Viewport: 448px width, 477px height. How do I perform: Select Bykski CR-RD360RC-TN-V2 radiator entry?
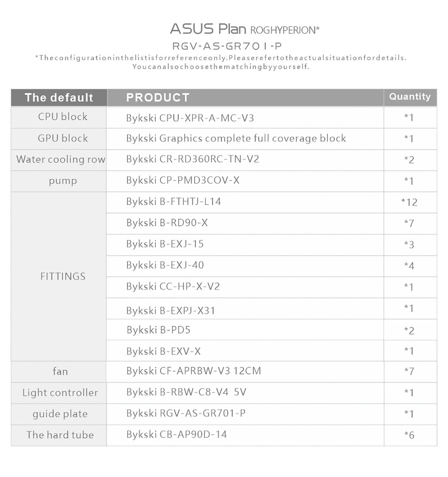pos(192,159)
